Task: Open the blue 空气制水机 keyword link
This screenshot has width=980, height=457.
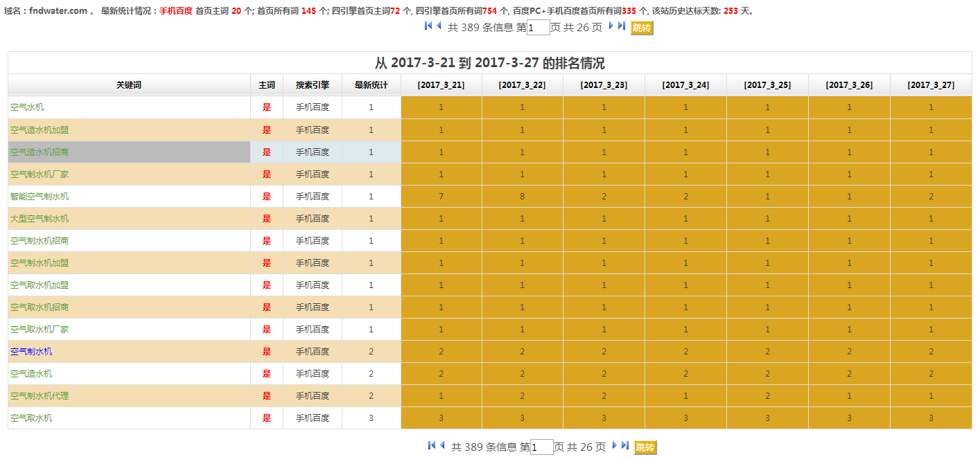Action: [31, 351]
